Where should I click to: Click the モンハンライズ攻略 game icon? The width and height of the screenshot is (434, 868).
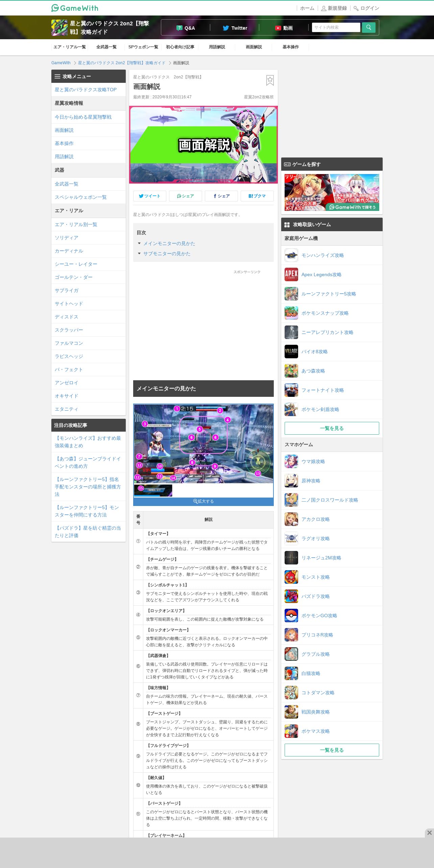[291, 255]
